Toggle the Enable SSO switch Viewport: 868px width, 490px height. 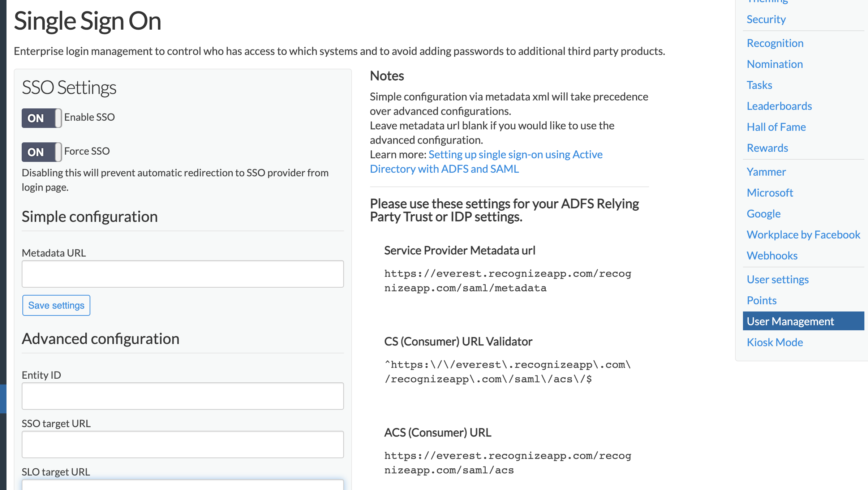tap(42, 118)
